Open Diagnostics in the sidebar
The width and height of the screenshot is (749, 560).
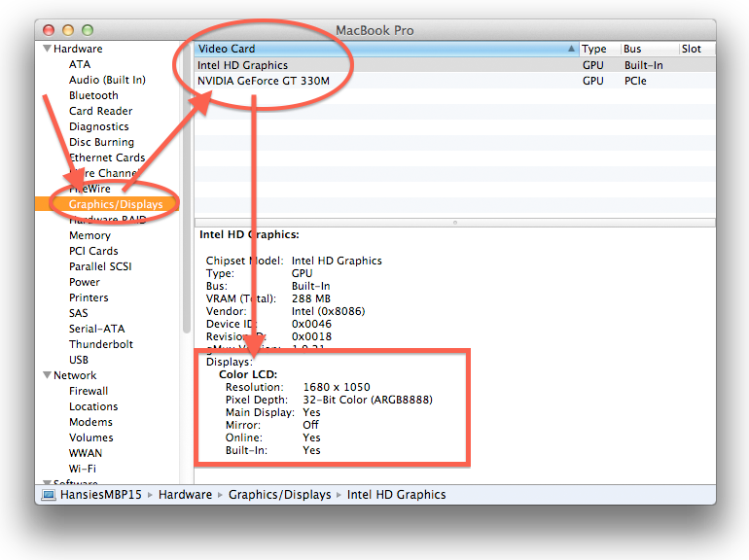[x=99, y=126]
